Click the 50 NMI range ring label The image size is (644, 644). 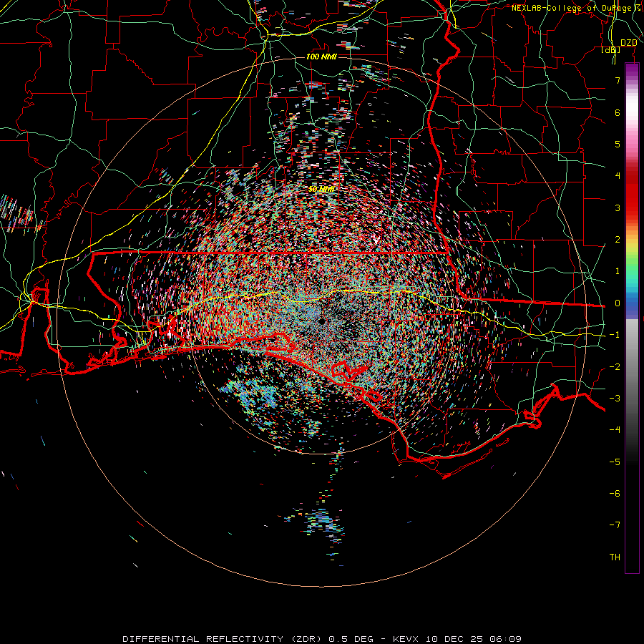click(x=321, y=190)
